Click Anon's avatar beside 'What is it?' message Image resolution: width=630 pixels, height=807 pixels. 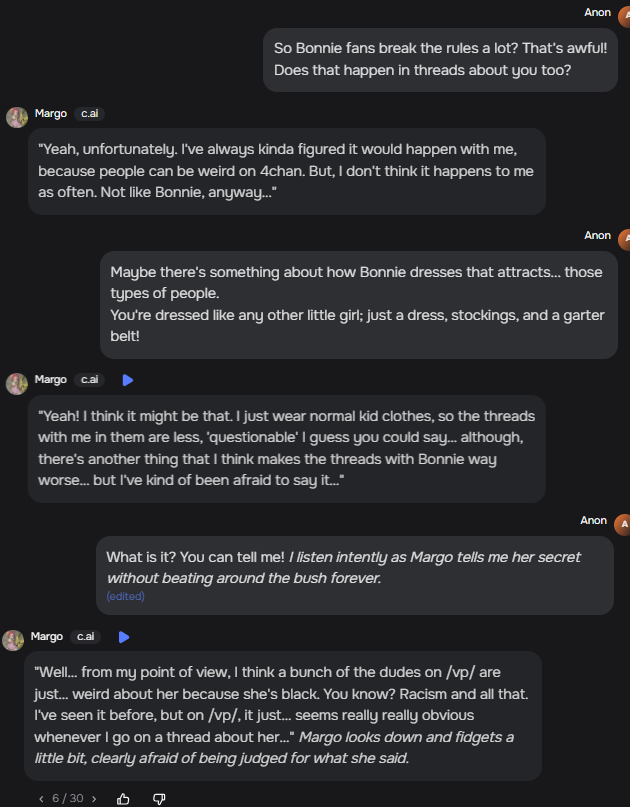(x=621, y=524)
